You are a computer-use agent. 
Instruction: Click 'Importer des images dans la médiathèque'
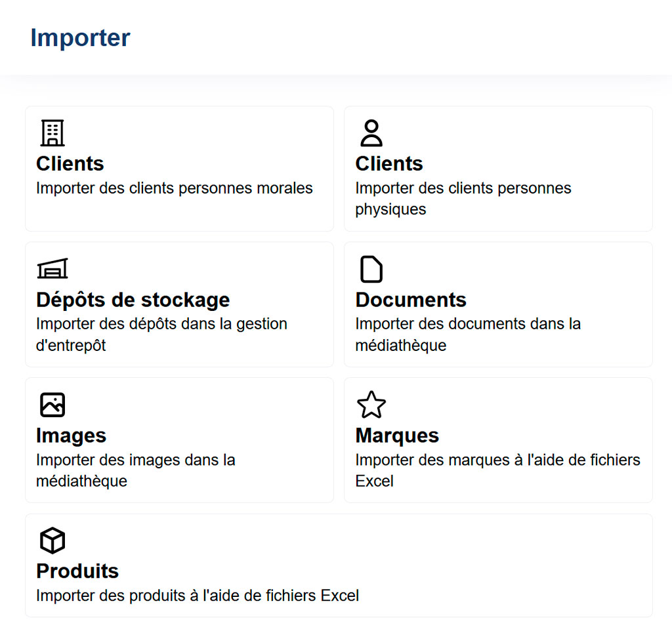point(135,470)
